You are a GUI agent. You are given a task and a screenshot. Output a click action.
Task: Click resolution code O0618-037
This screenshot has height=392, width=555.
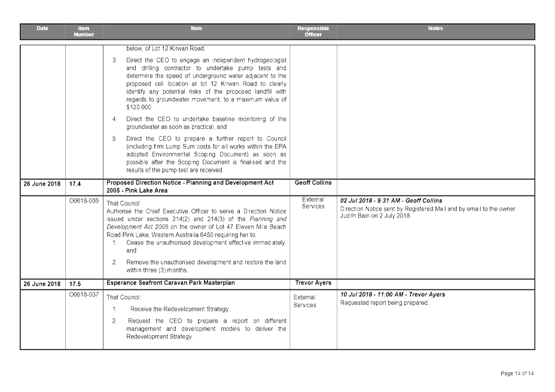tap(84, 295)
